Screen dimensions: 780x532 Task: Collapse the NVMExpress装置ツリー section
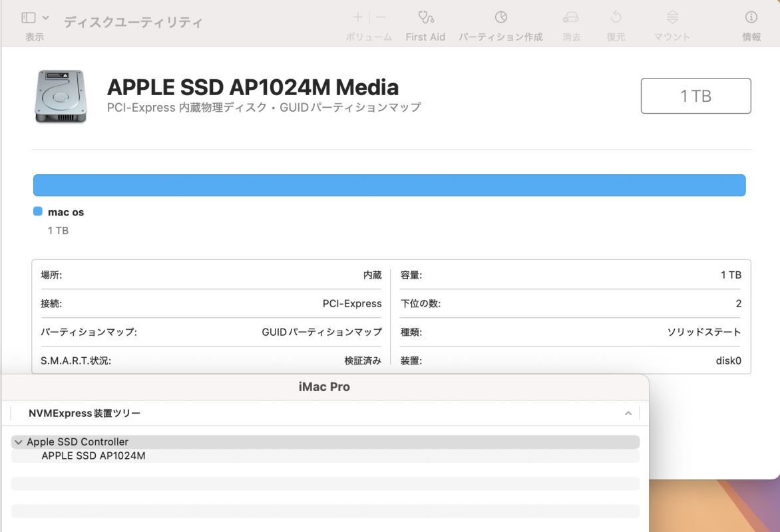coord(627,413)
